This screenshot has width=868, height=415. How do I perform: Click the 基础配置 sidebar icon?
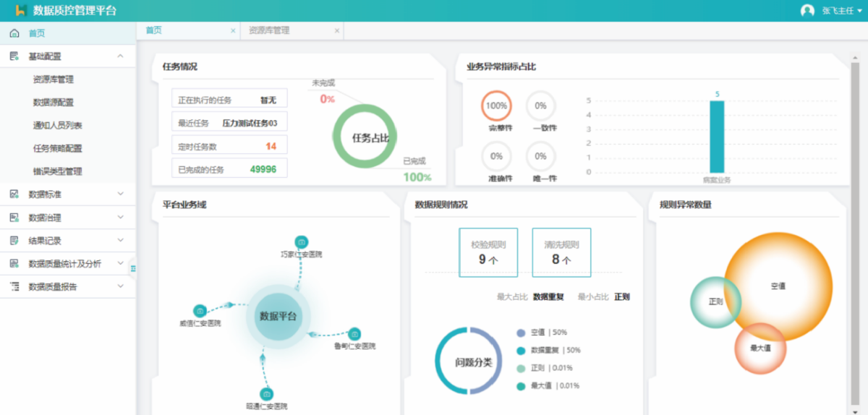click(14, 56)
